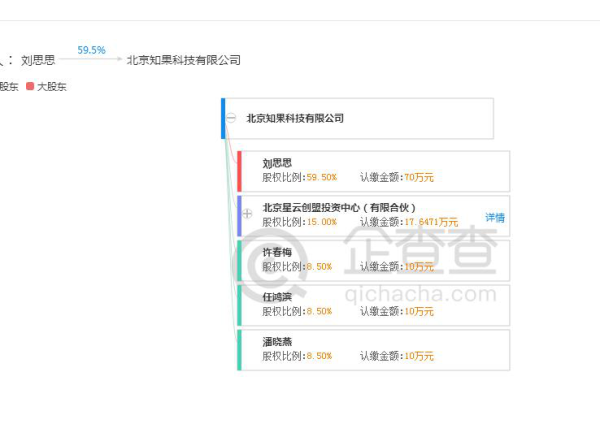Select 刘思思 shareholder card
This screenshot has height=437, width=600.
373,171
